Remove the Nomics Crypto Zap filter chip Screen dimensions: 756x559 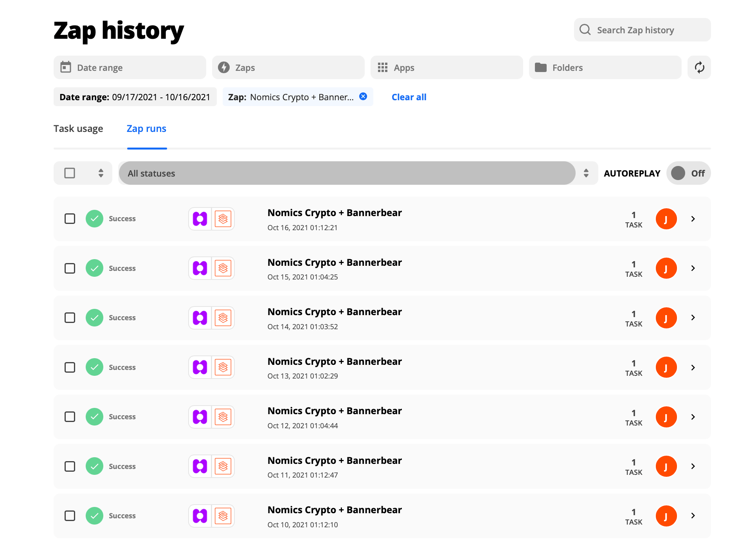(363, 96)
